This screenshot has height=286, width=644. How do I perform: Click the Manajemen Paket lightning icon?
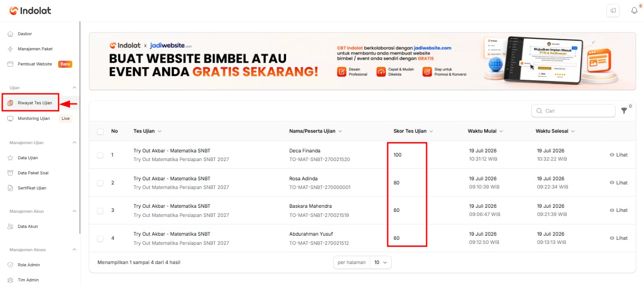[x=11, y=49]
